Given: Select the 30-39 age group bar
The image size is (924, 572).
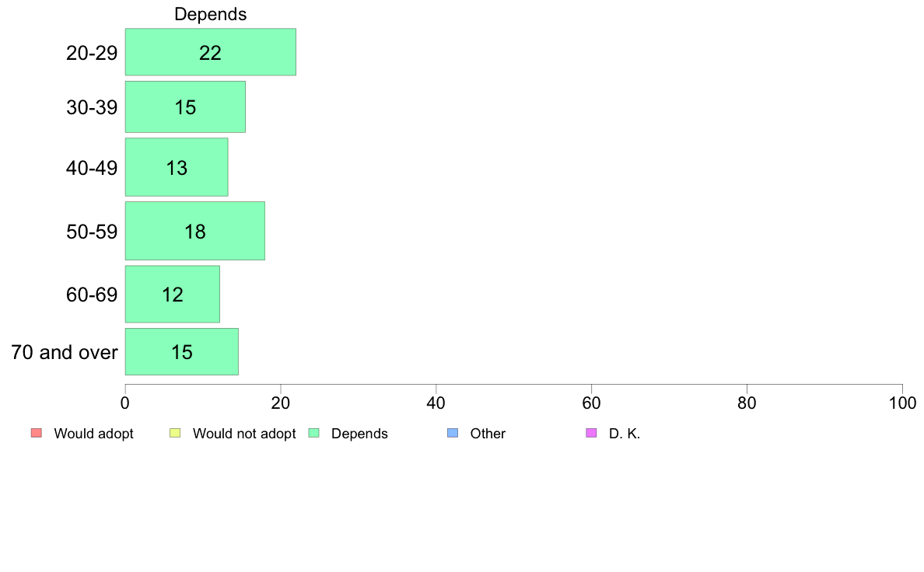Looking at the screenshot, I should (x=185, y=106).
